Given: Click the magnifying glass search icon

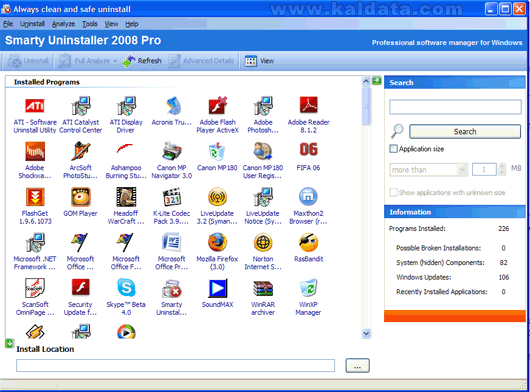Looking at the screenshot, I should [397, 131].
